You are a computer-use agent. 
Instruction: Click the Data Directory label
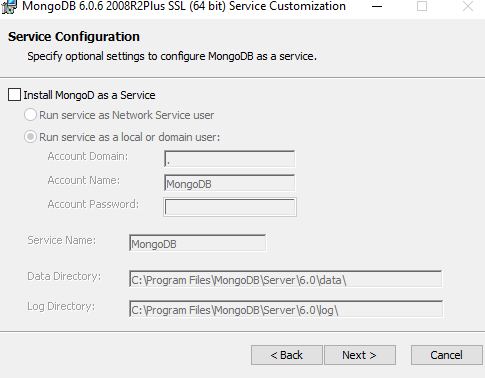tap(64, 276)
